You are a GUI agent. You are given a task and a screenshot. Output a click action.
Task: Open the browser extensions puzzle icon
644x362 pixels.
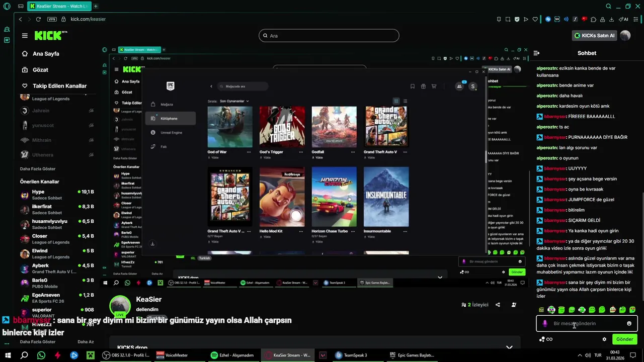click(x=593, y=19)
